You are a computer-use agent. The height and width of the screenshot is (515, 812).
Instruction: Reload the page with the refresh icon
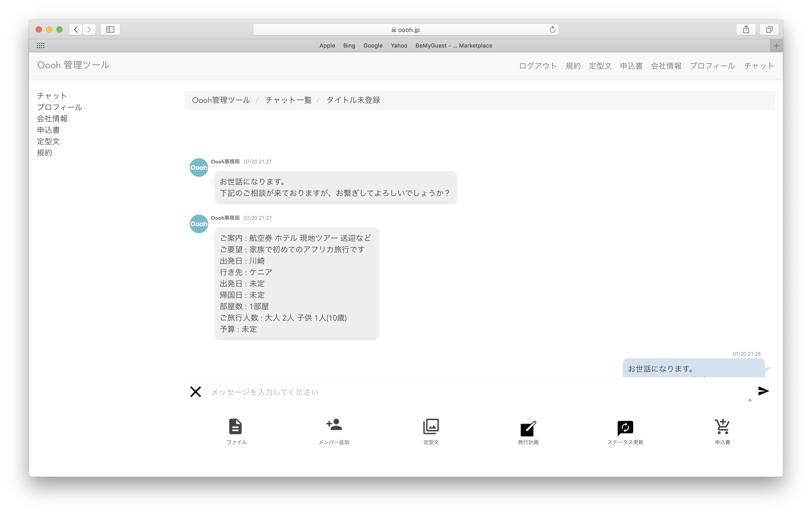(x=552, y=29)
